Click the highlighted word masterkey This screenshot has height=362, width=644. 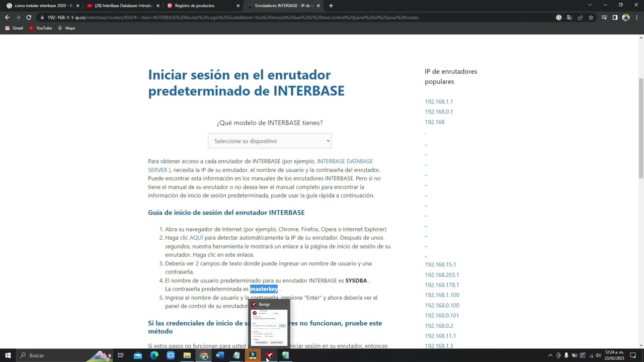[264, 289]
